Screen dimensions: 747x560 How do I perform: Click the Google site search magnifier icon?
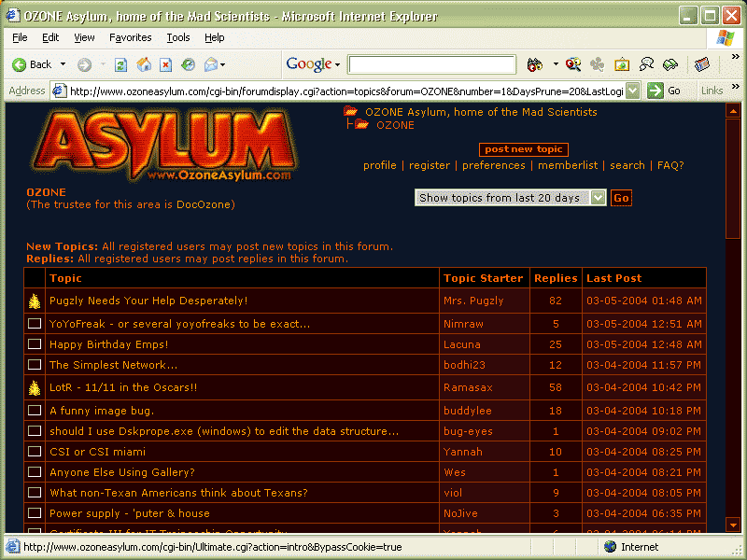tap(573, 64)
